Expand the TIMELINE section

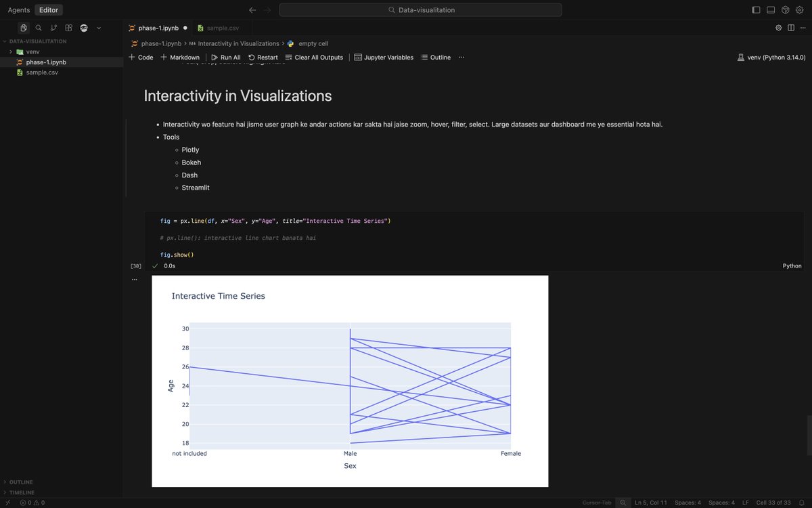(62, 492)
